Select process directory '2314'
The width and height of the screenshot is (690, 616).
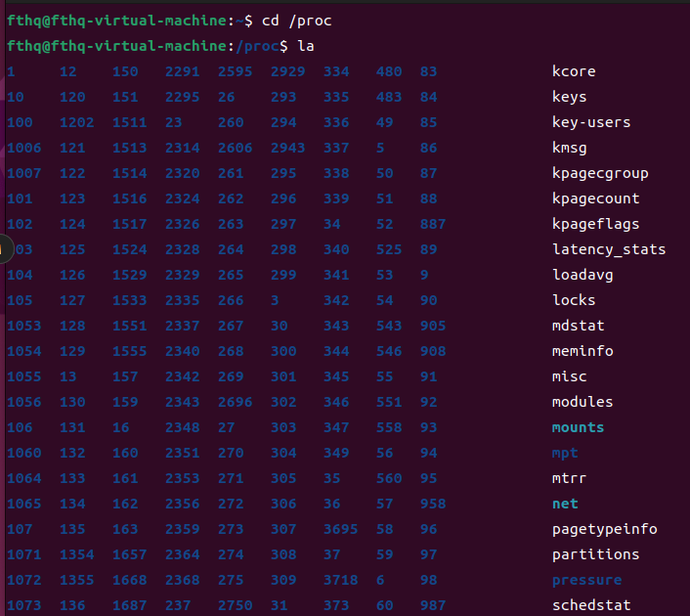[182, 148]
